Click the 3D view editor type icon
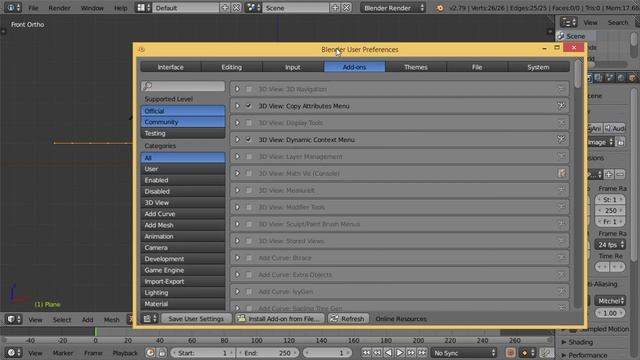Viewport: 640px width, 360px height. pyautogui.click(x=13, y=319)
